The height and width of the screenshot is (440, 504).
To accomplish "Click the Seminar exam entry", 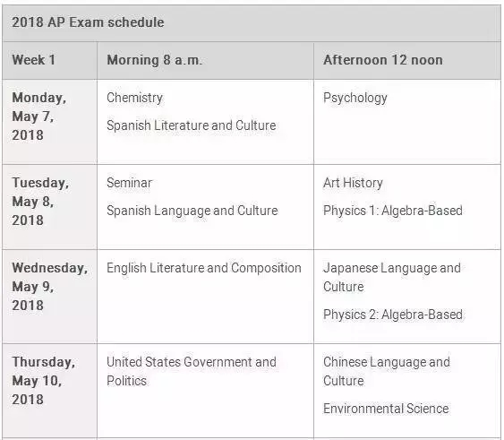I will pyautogui.click(x=129, y=183).
